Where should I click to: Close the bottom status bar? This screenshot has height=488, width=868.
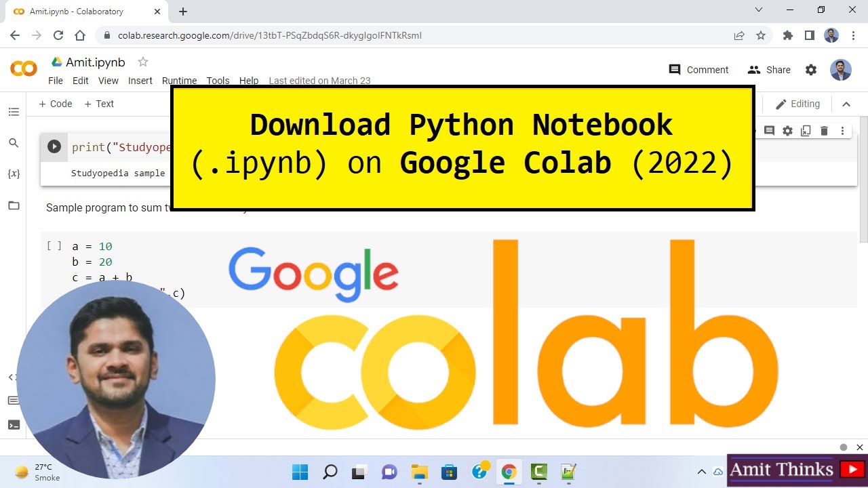pos(860,447)
